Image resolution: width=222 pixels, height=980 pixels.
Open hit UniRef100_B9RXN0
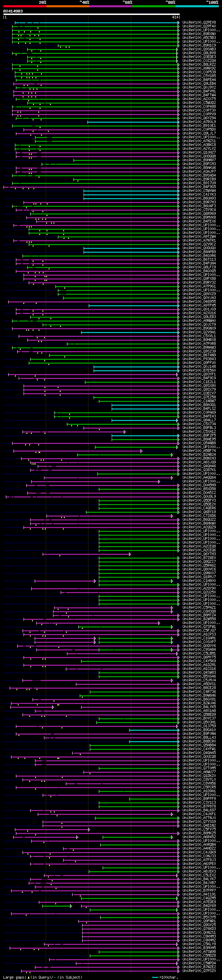[x=199, y=34]
